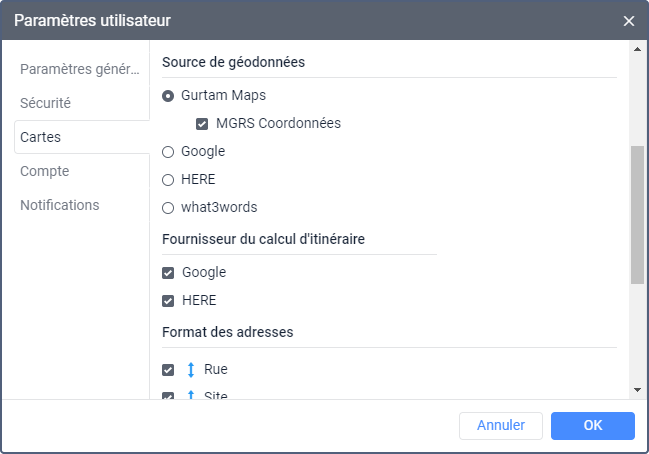The width and height of the screenshot is (649, 454).
Task: Toggle the Rue address format checkbox
Action: (168, 369)
